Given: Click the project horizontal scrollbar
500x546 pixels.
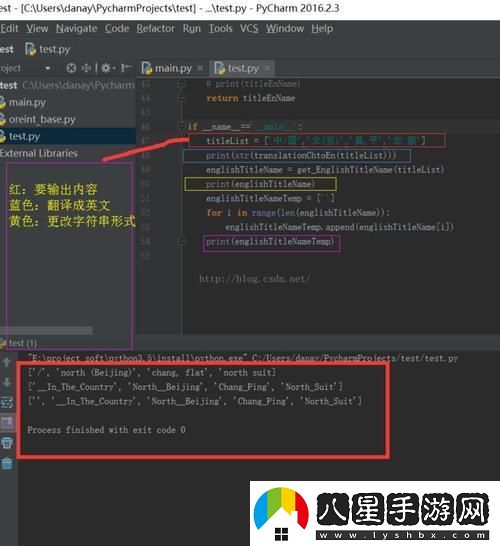Looking at the screenshot, I should pos(46,330).
